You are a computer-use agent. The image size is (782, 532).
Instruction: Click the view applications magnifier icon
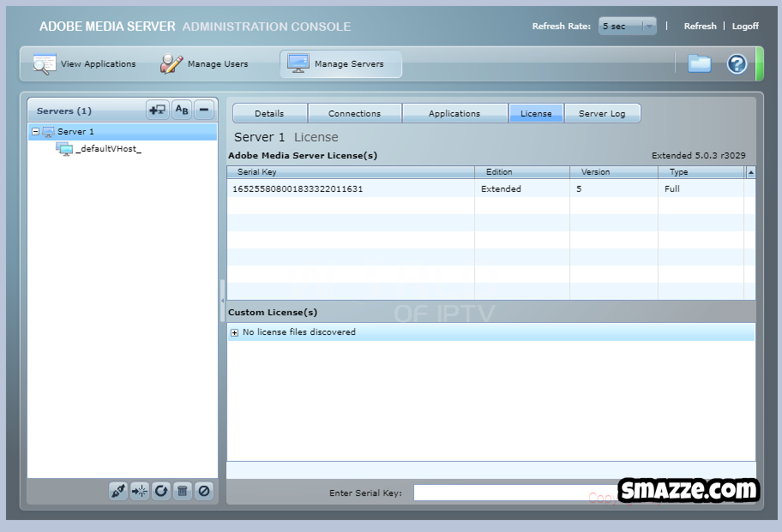45,64
